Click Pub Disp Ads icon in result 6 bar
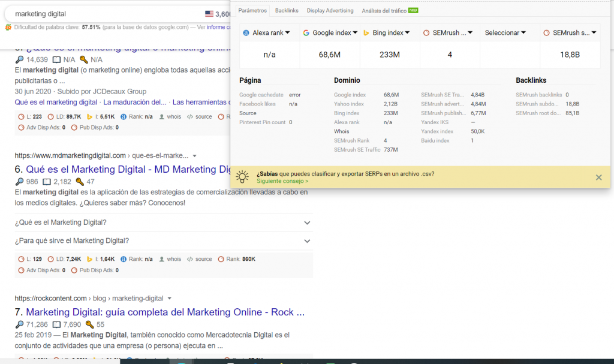 pyautogui.click(x=74, y=270)
